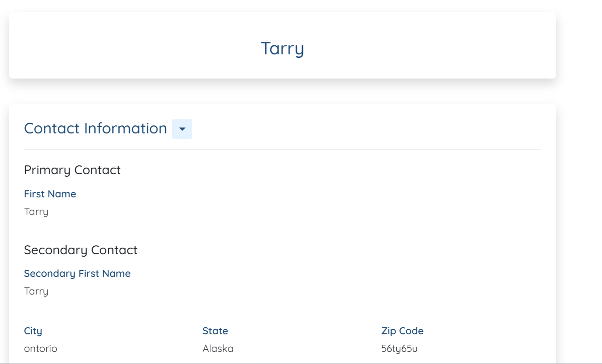Viewport: 602px width, 364px height.
Task: Click the State field label
Action: [215, 331]
